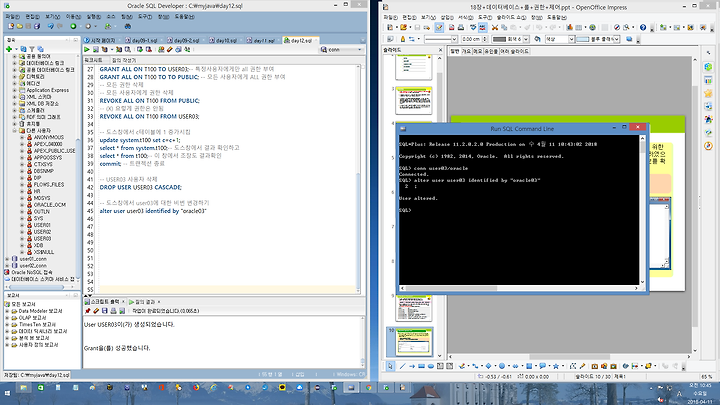Select slide 10 thumbnail in Slides panel
Image resolution: width=720 pixels, height=405 pixels.
point(414,342)
